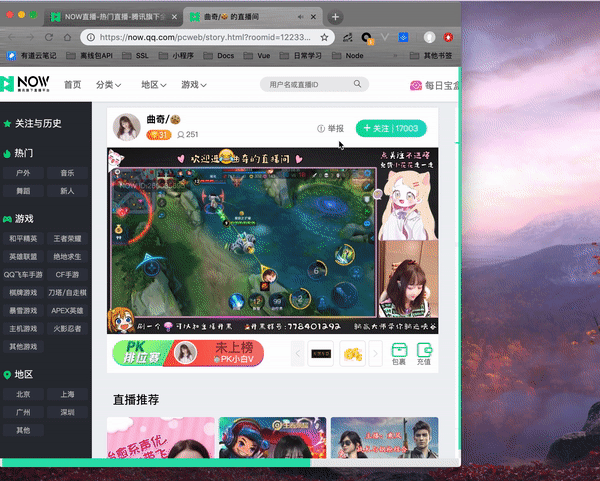This screenshot has width=600, height=481.
Task: Click the streamer's round avatar
Action: pyautogui.click(x=127, y=127)
